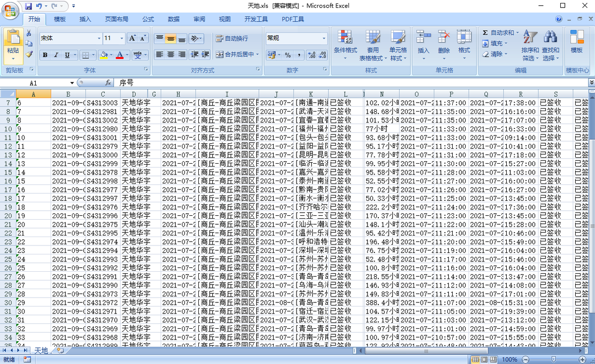The height and width of the screenshot is (364, 595).
Task: Toggle middle vertical alignment
Action: (171, 38)
